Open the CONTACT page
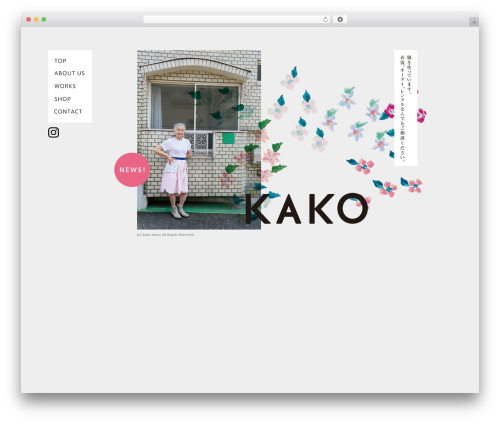500x423 pixels. (68, 111)
